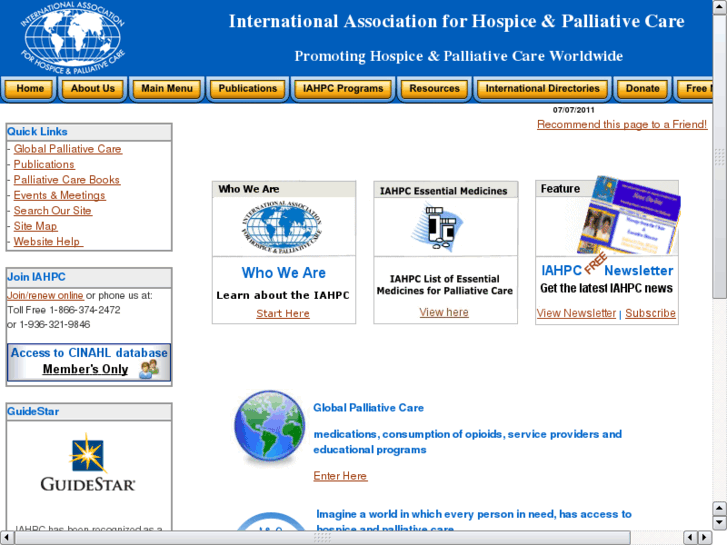The height and width of the screenshot is (545, 727).
Task: Follow the Recommend this page to a Friend link
Action: 622,124
